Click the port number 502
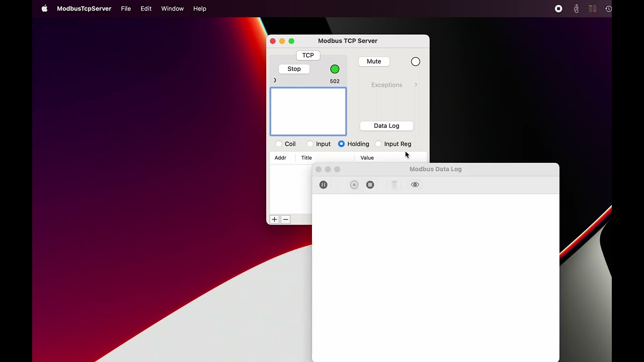Viewport: 644px width, 362px height. tap(335, 81)
